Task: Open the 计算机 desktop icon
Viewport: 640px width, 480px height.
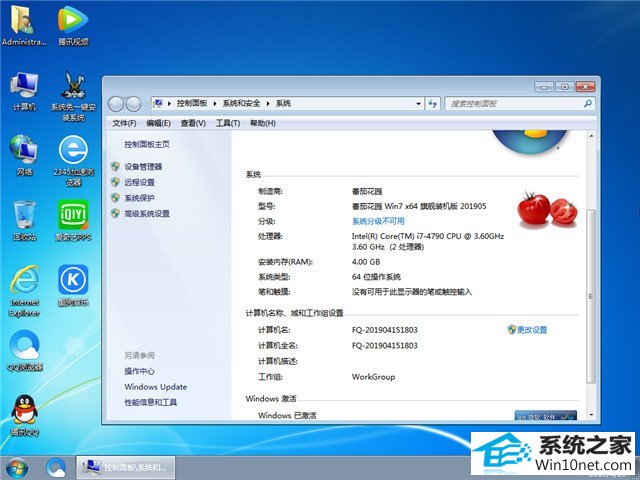Action: click(24, 87)
